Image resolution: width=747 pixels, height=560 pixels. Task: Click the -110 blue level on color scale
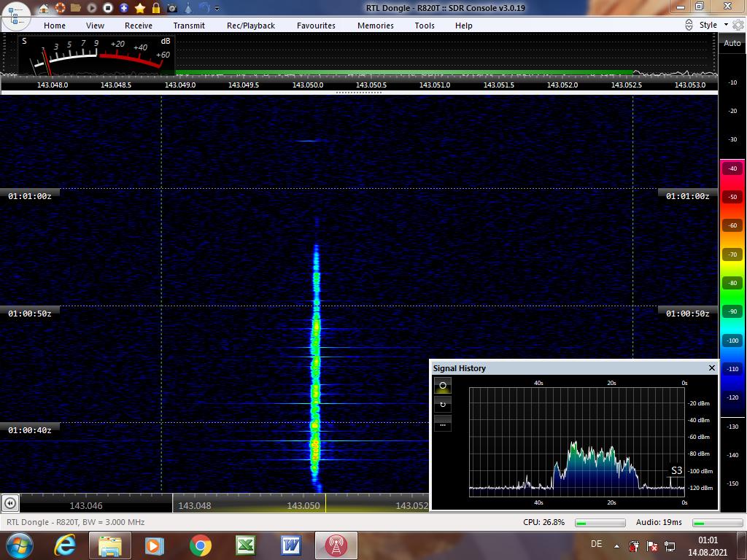point(732,368)
